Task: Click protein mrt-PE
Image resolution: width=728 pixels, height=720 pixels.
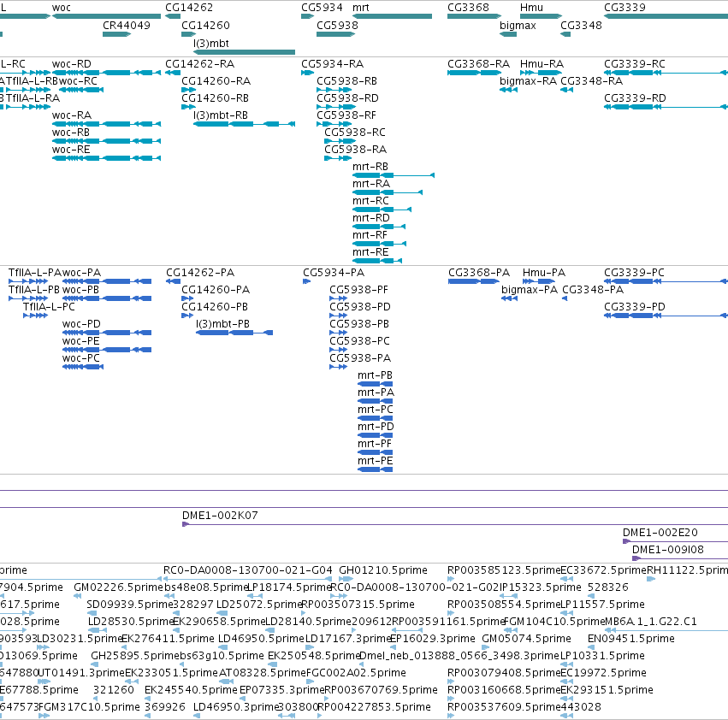Action: click(376, 462)
